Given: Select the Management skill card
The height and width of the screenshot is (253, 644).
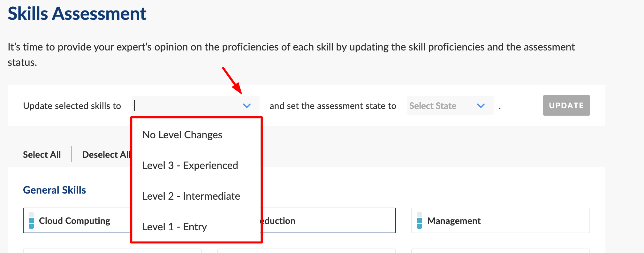Looking at the screenshot, I should click(x=500, y=220).
